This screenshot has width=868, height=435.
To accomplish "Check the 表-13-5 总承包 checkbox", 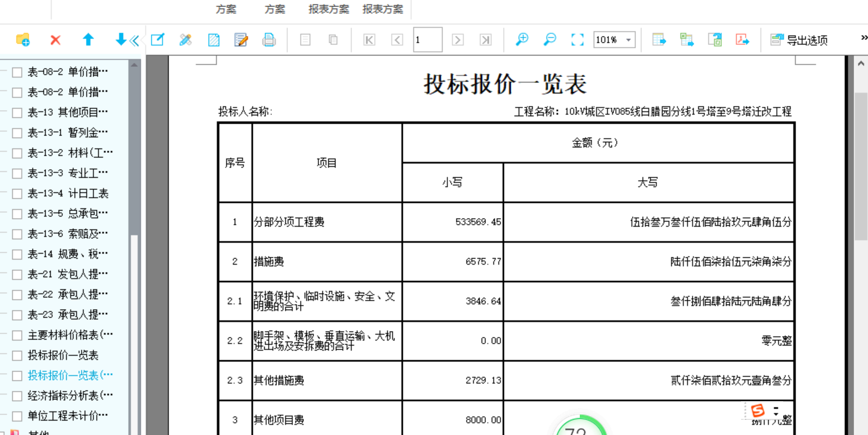I will tap(17, 214).
